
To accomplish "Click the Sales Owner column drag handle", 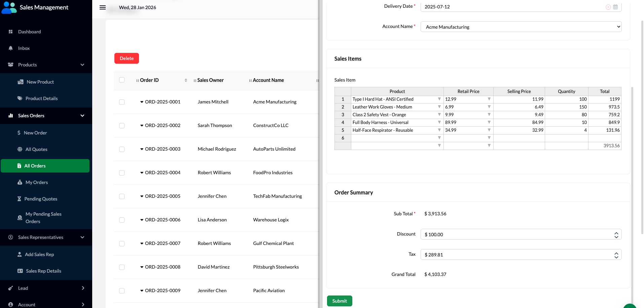I will [x=195, y=81].
